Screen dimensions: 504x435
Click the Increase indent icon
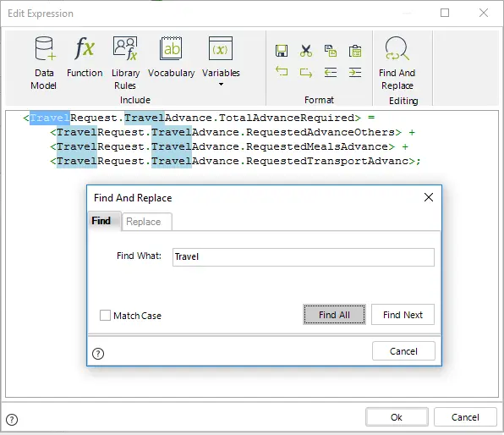[355, 73]
